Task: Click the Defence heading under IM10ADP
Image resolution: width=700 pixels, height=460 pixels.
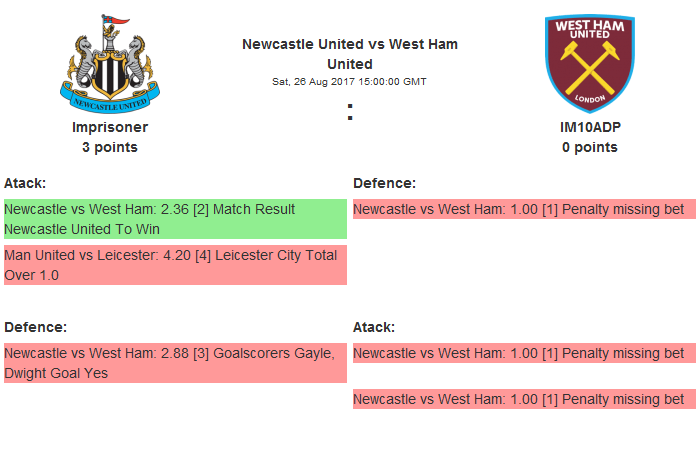Action: coord(384,183)
